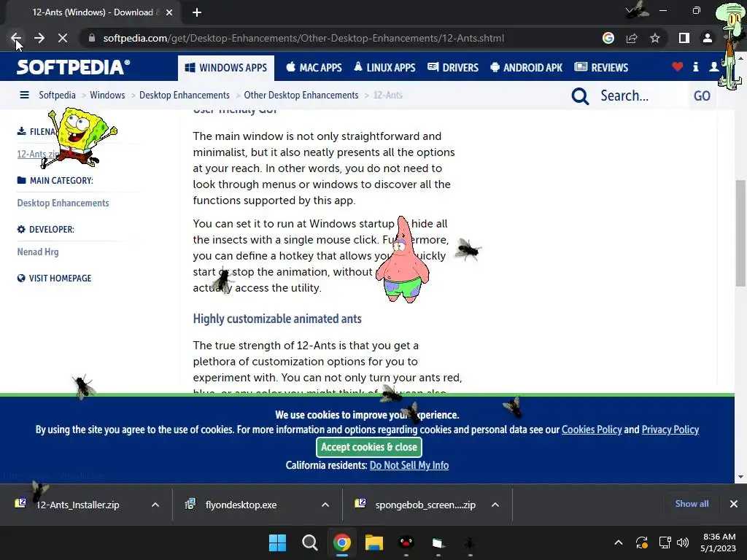Go back with the browser back arrow

click(16, 38)
